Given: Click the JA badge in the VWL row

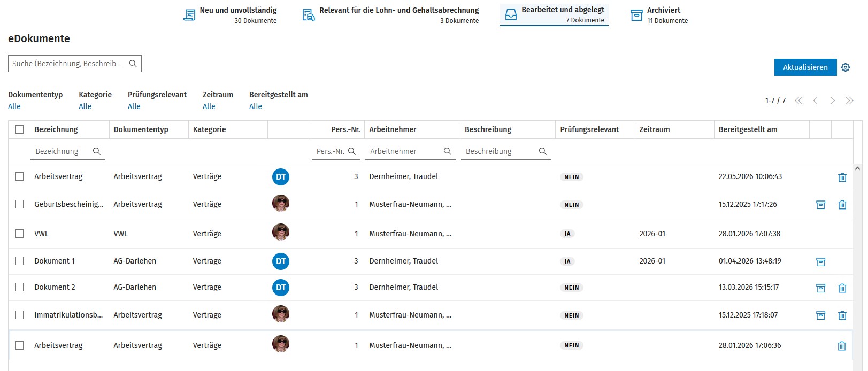Looking at the screenshot, I should click(x=567, y=234).
